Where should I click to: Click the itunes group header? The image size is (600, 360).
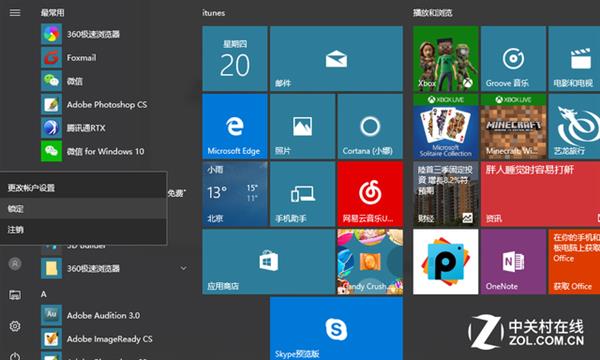[x=214, y=13]
